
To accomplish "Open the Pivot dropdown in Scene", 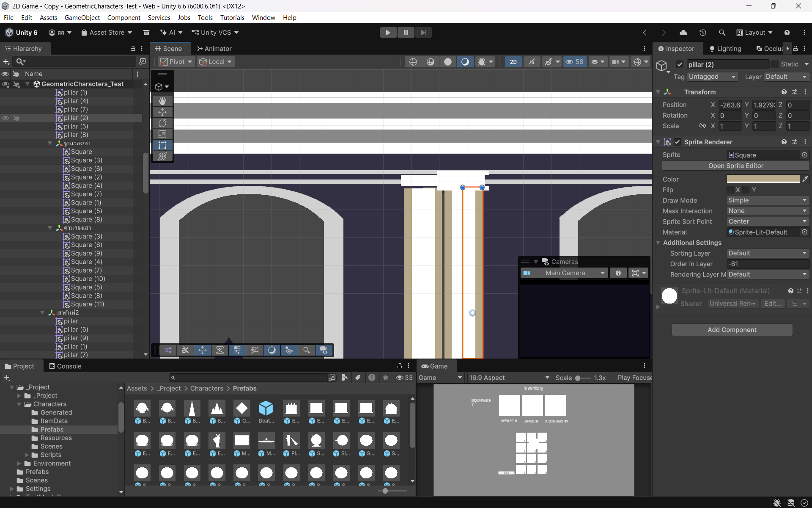I will click(x=176, y=62).
